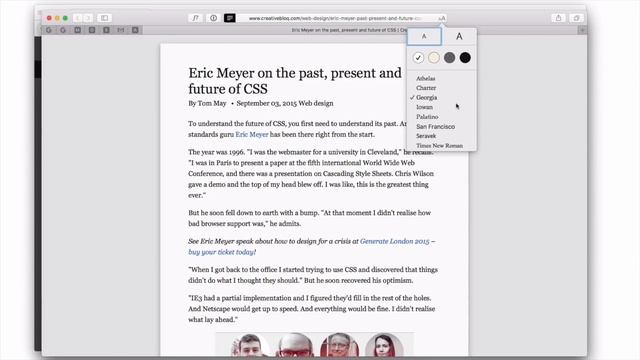Choose the black background theme
Image resolution: width=640 pixels, height=360 pixels.
click(x=465, y=58)
